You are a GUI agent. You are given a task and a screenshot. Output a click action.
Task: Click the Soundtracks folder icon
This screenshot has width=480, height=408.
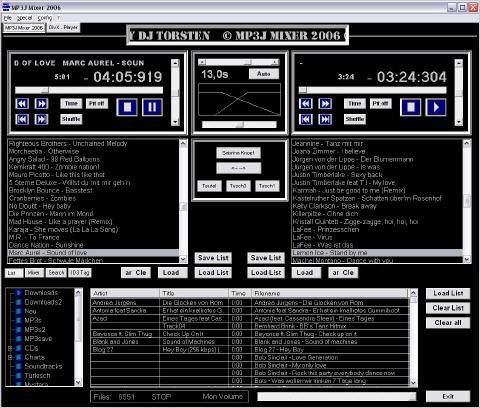pyautogui.click(x=19, y=366)
